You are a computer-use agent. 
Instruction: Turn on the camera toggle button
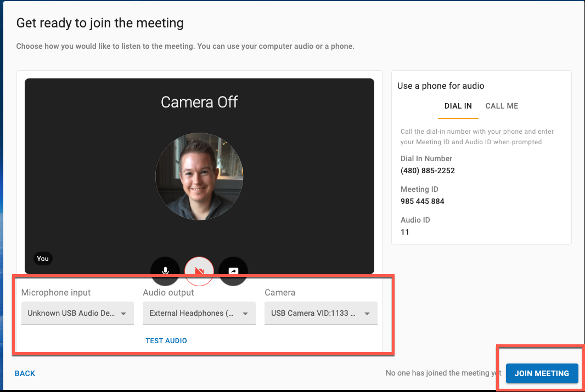(199, 271)
